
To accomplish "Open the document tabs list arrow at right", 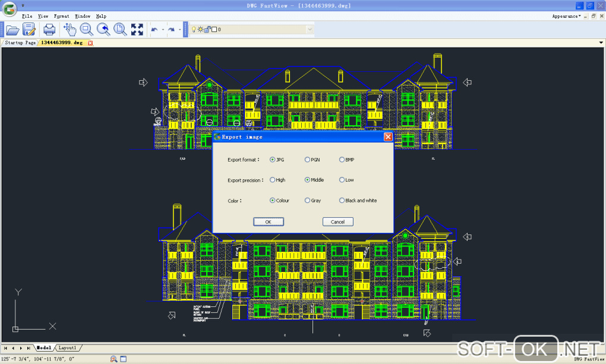I will 601,43.
